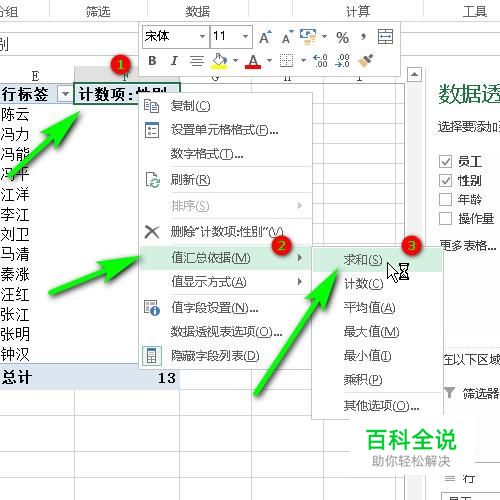Open the font size dropdown 11
Image resolution: width=500 pixels, height=500 pixels.
[x=246, y=36]
